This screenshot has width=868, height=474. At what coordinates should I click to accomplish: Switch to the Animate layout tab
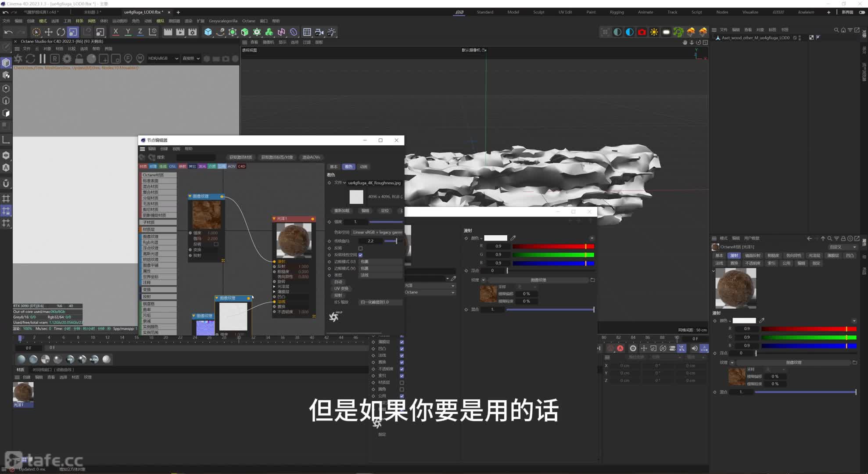coord(645,12)
